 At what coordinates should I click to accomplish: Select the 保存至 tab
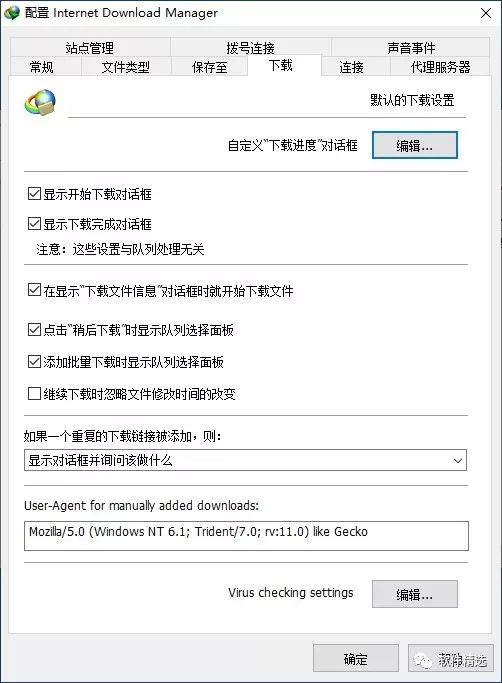pyautogui.click(x=210, y=67)
